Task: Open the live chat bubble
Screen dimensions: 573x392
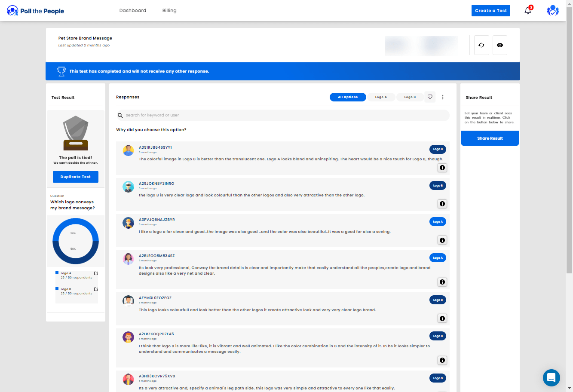Action: click(551, 378)
